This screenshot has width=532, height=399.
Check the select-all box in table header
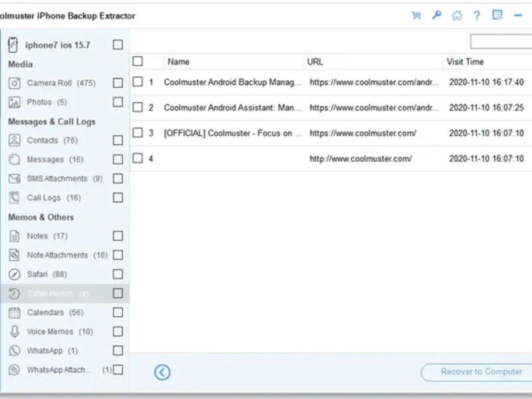tap(138, 62)
